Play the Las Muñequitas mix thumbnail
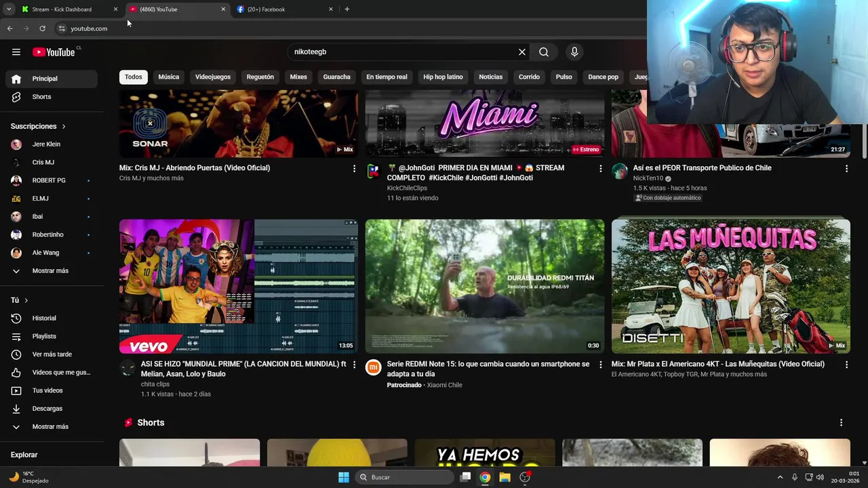868x488 pixels. [x=730, y=286]
